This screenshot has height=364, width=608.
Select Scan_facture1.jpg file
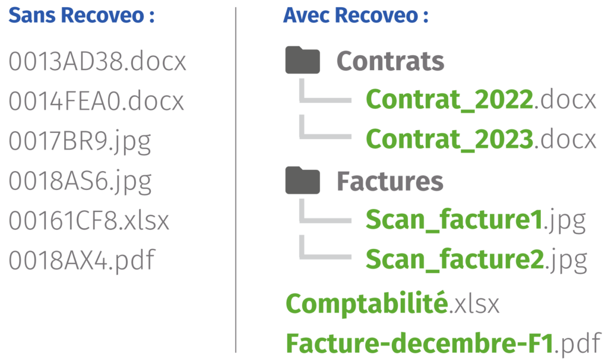click(x=476, y=221)
